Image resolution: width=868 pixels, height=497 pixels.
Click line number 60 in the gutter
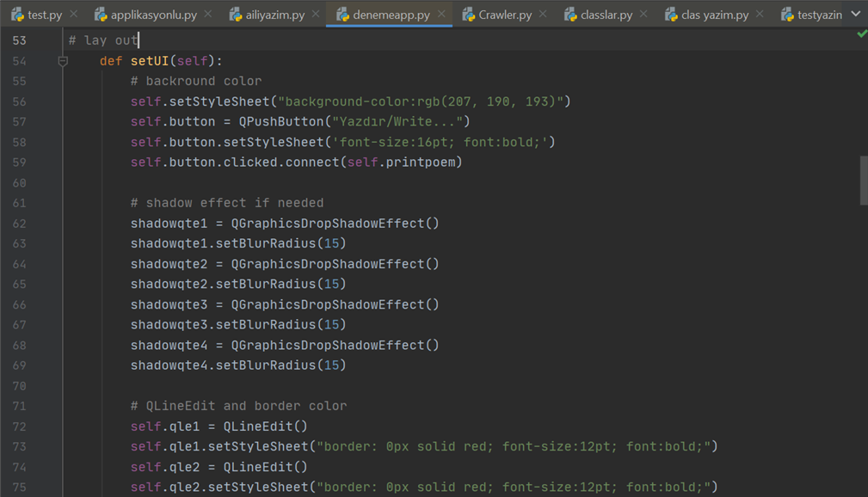(19, 183)
